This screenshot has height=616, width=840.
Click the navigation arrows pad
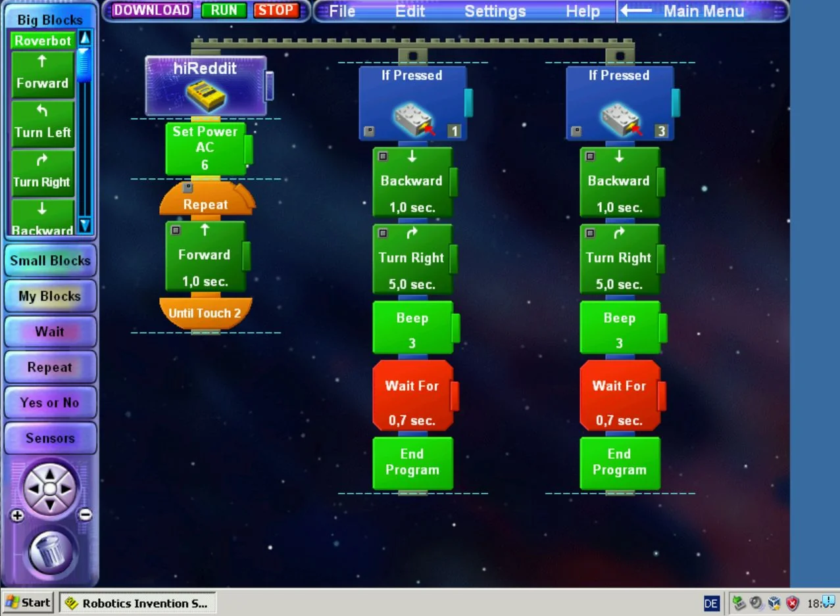(51, 488)
